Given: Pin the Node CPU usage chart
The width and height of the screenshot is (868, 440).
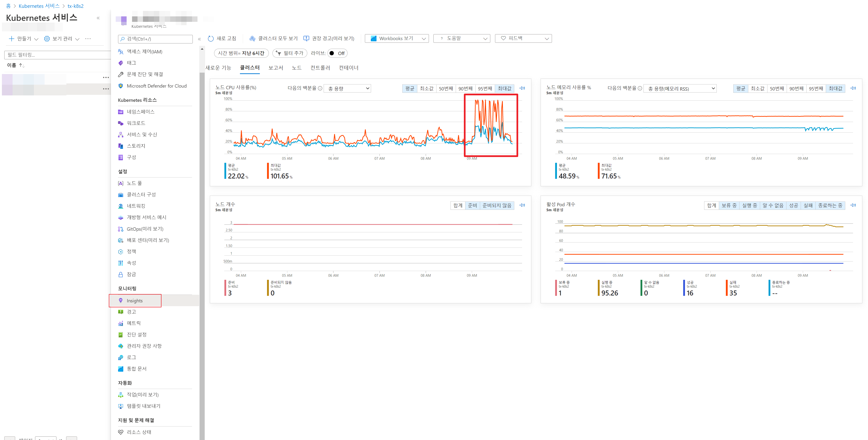Looking at the screenshot, I should click(522, 88).
